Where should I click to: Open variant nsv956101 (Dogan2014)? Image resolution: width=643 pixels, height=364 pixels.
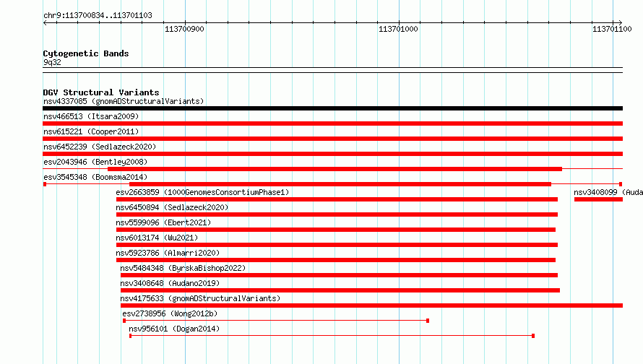click(x=174, y=329)
